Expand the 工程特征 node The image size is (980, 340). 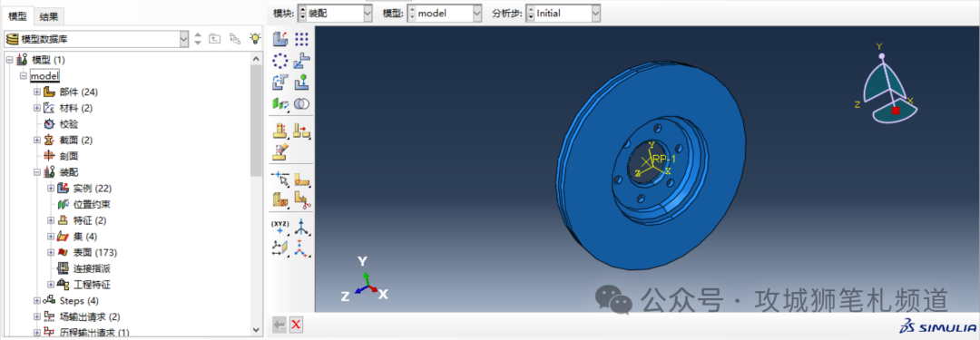coord(51,285)
